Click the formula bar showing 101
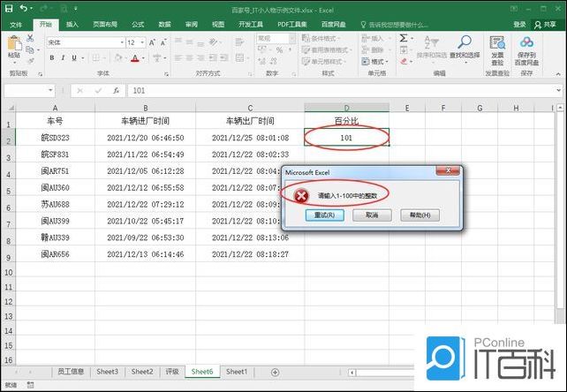 (x=336, y=90)
